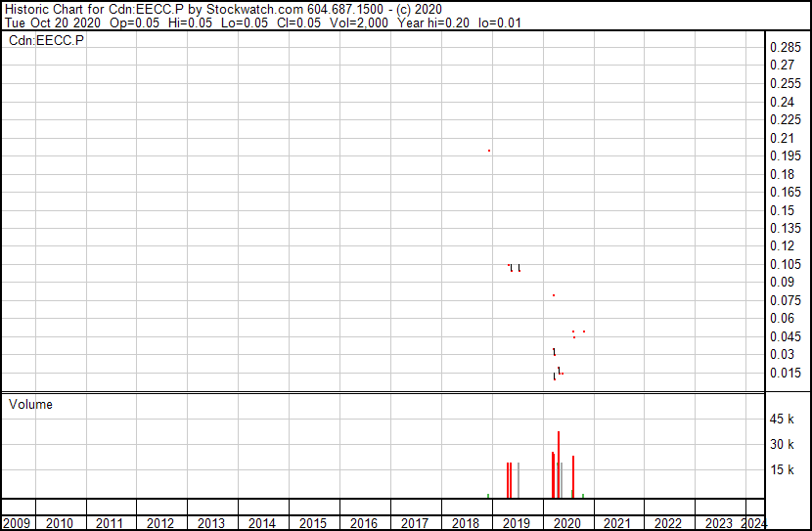The image size is (812, 531).
Task: Click the 2015 year label on time axis
Action: point(313,523)
